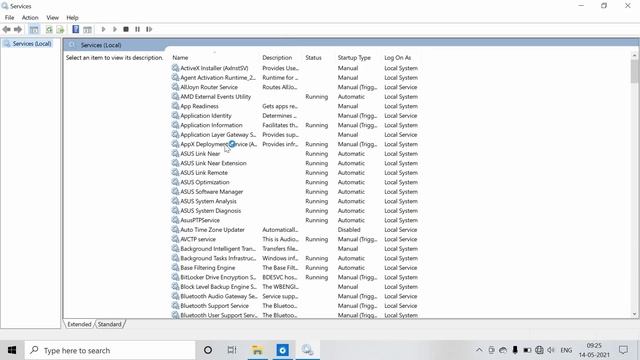Click the vertical scrollbar up arrow

click(634, 55)
